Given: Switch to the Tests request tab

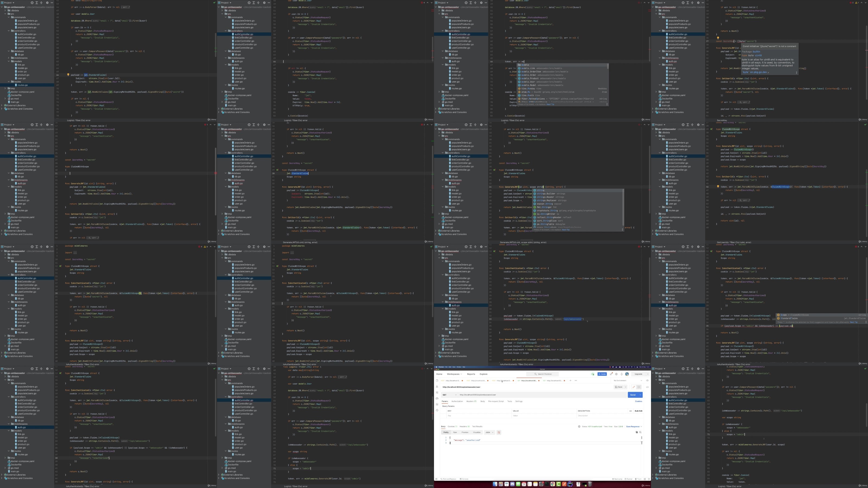Looking at the screenshot, I should coord(510,401).
